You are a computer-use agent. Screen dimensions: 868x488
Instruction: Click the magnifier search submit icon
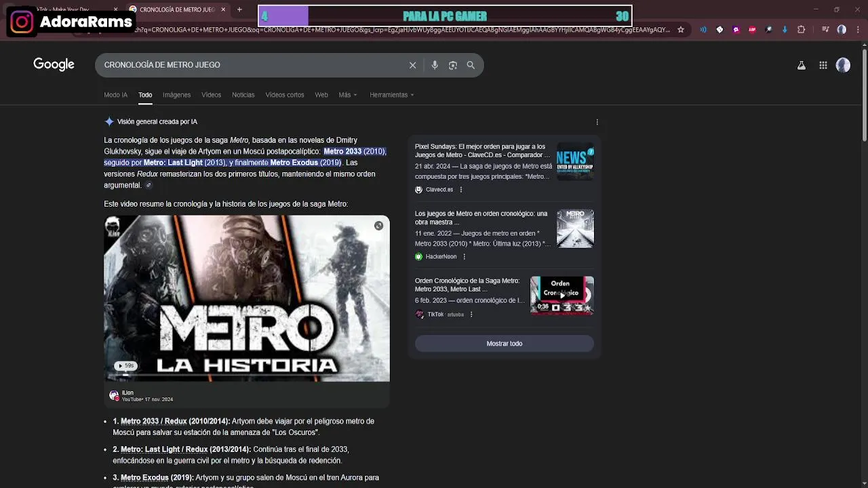coord(471,65)
